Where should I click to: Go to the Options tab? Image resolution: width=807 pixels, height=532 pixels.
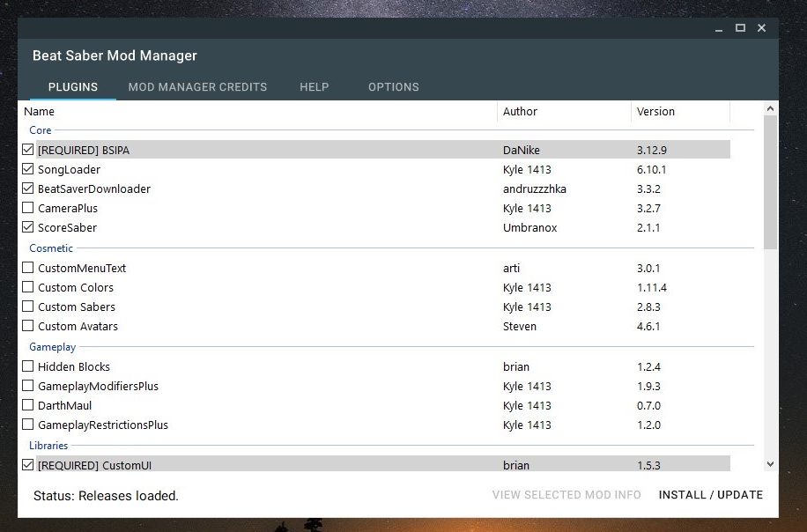click(x=393, y=87)
